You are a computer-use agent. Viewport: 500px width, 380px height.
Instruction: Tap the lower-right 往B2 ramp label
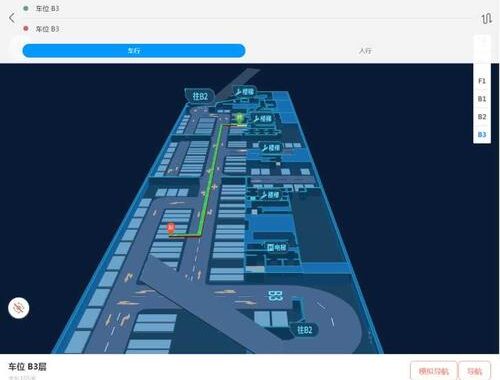[304, 330]
